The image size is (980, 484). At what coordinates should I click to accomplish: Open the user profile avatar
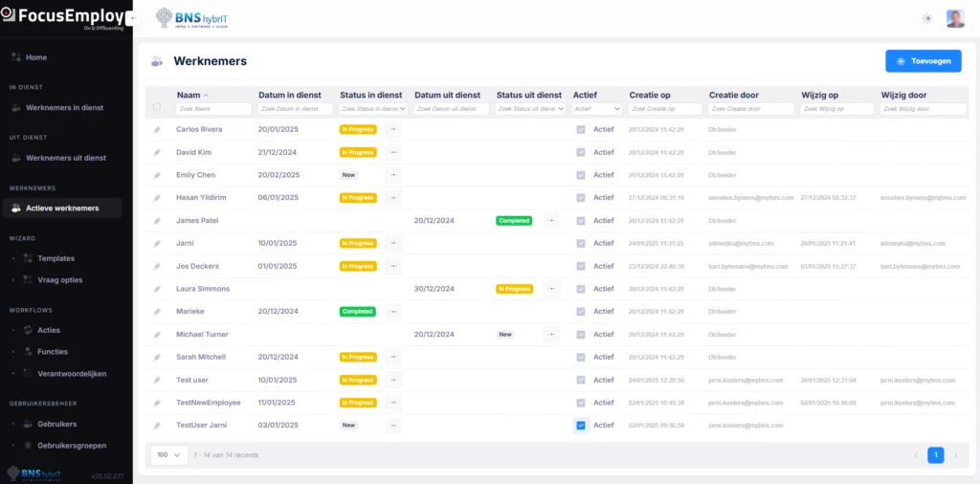tap(955, 19)
